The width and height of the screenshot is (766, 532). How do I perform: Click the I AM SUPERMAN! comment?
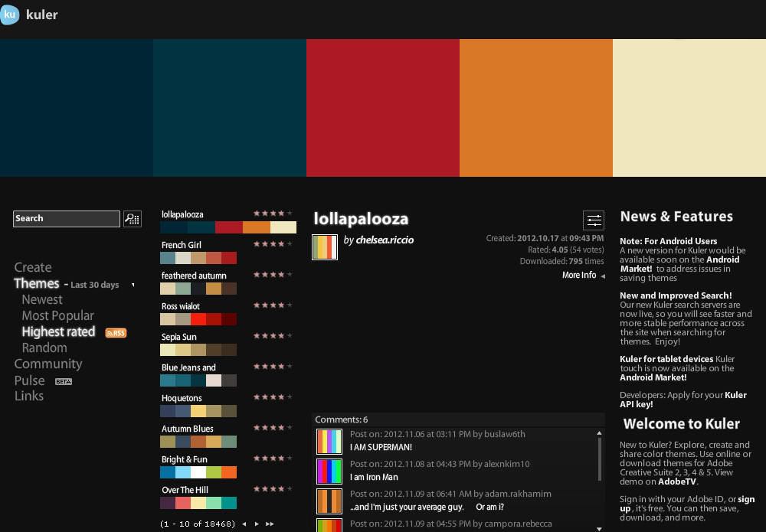pos(381,447)
